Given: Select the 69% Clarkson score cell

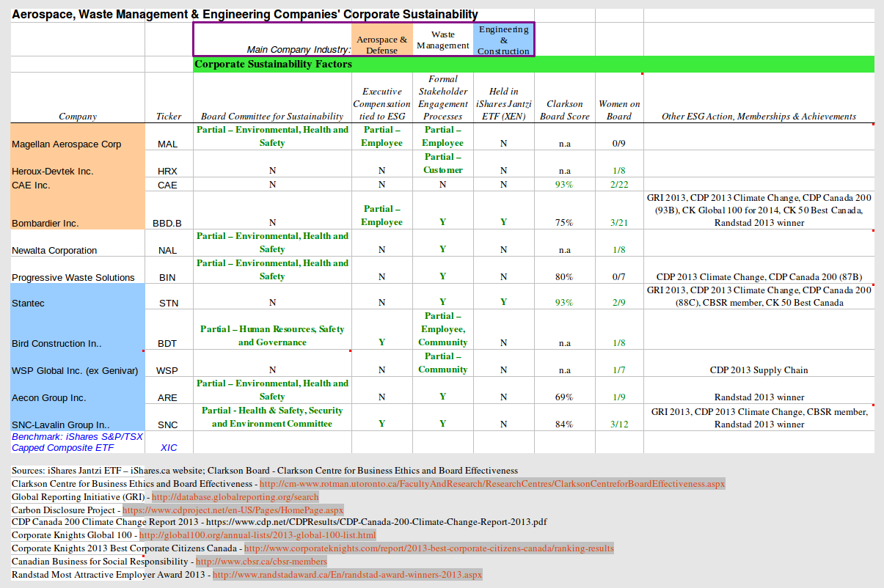Looking at the screenshot, I should [564, 390].
